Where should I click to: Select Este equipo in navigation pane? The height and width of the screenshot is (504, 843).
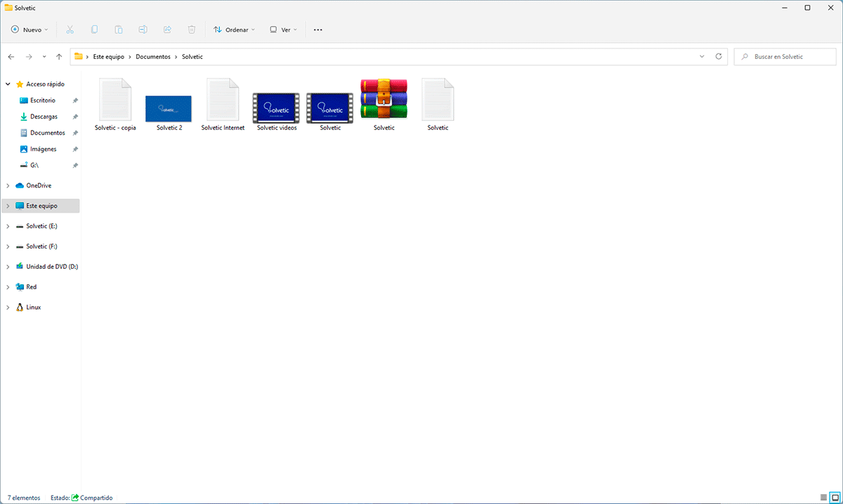pos(41,206)
